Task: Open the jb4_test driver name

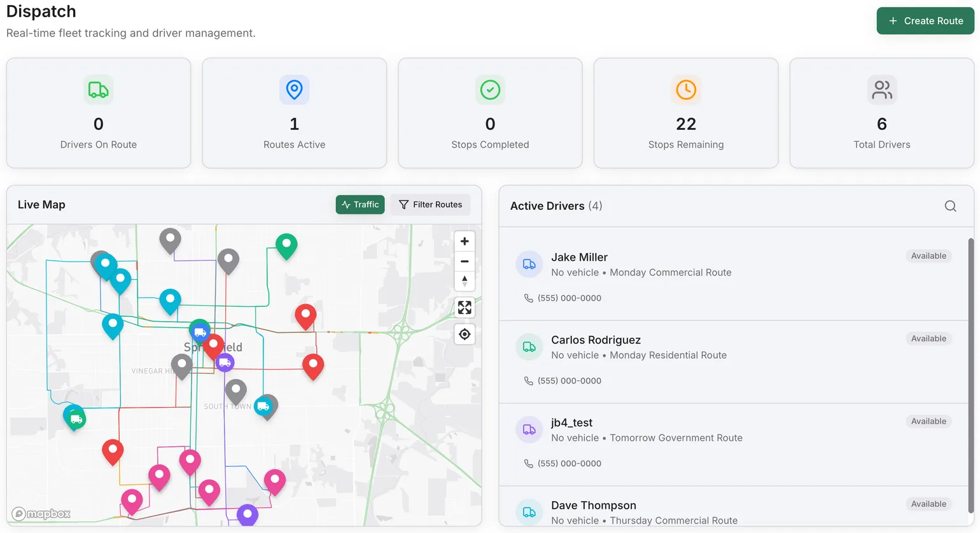Action: tap(571, 423)
